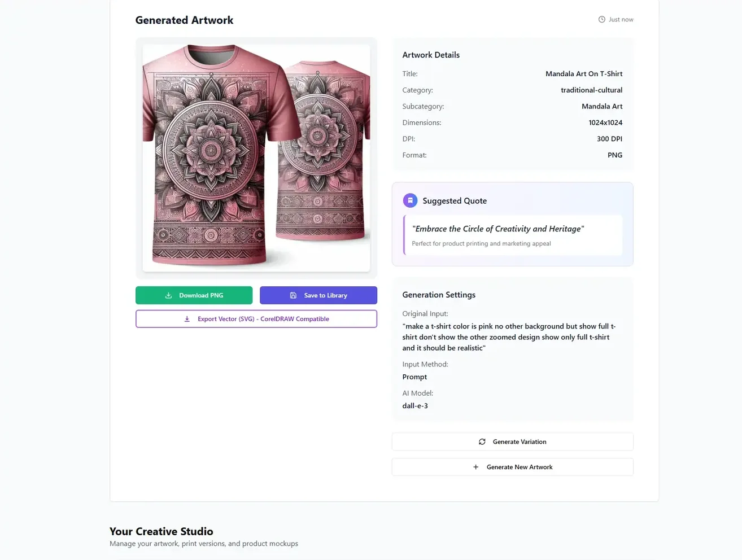
Task: Click the refresh arrows icon on Generate Variation
Action: pos(482,441)
